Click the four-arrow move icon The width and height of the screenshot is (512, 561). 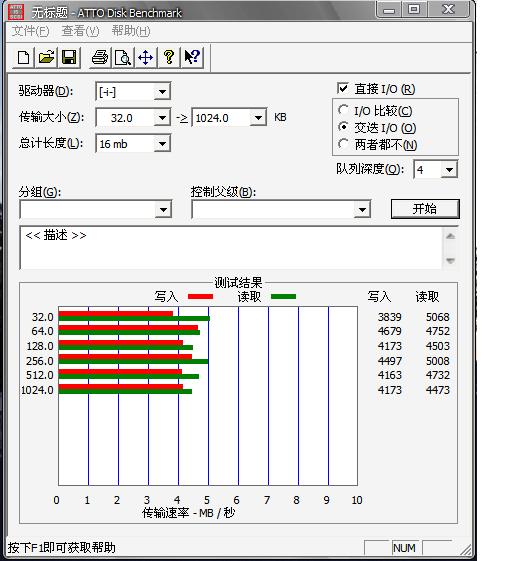click(146, 57)
